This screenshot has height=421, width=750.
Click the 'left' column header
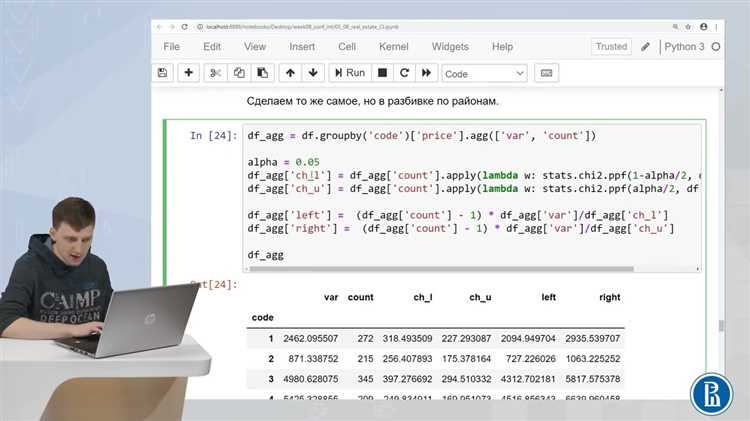click(x=549, y=297)
